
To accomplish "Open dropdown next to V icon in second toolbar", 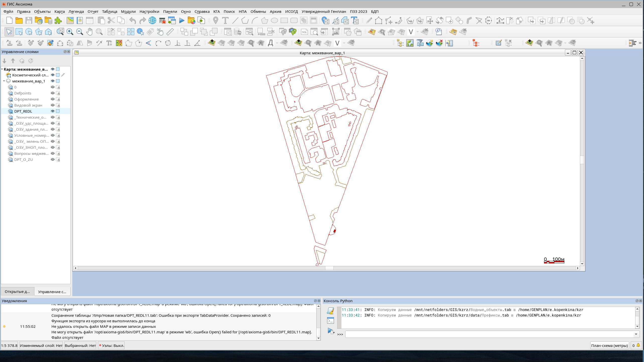I will click(417, 32).
